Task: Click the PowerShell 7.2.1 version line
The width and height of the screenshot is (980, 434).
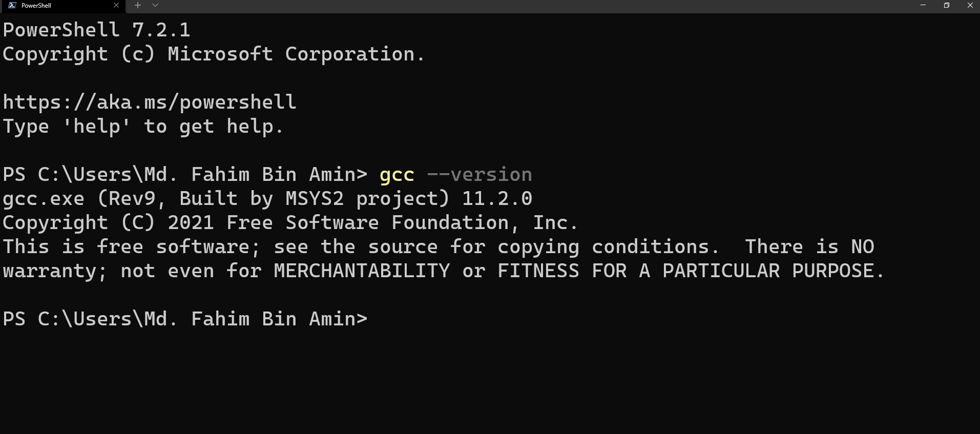Action: (96, 30)
